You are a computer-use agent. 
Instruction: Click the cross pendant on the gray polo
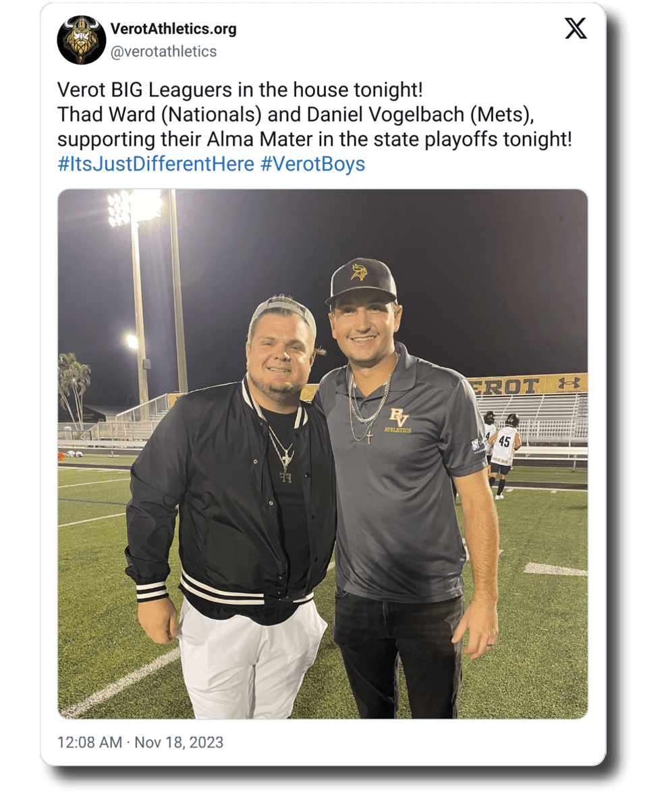coord(370,436)
